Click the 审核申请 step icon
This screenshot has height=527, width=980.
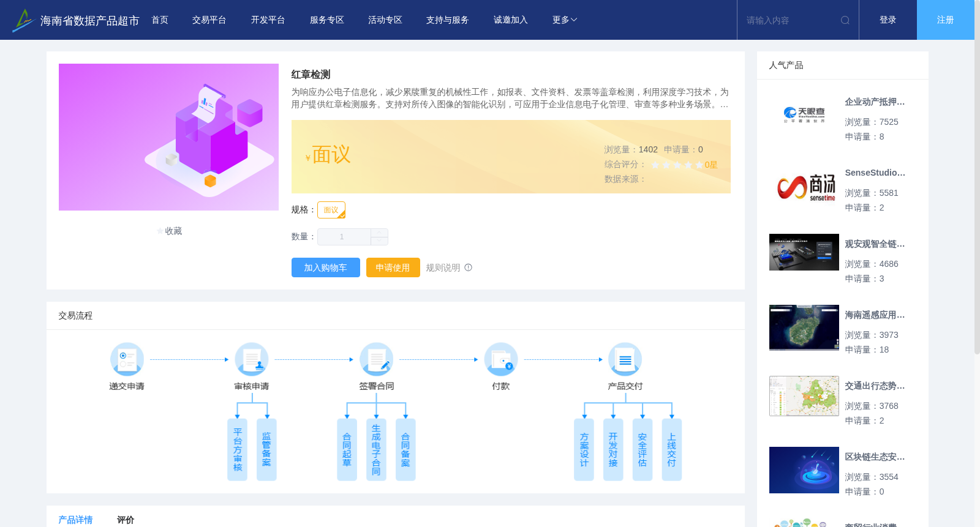point(252,359)
